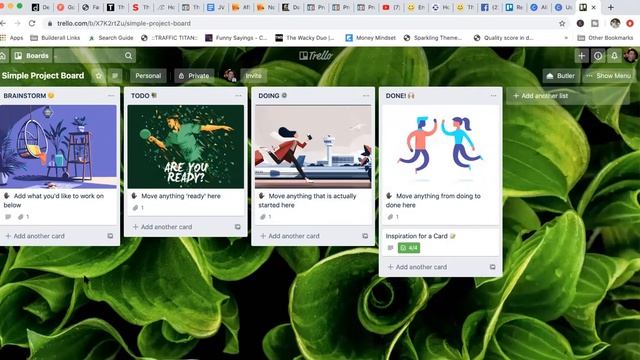Click Add another list

(x=568, y=96)
